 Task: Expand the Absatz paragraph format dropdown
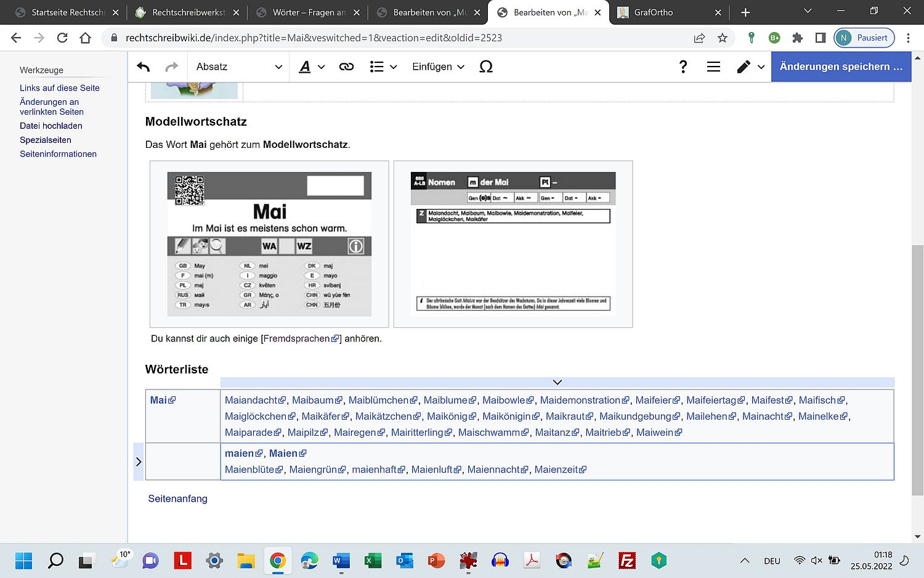pos(238,67)
